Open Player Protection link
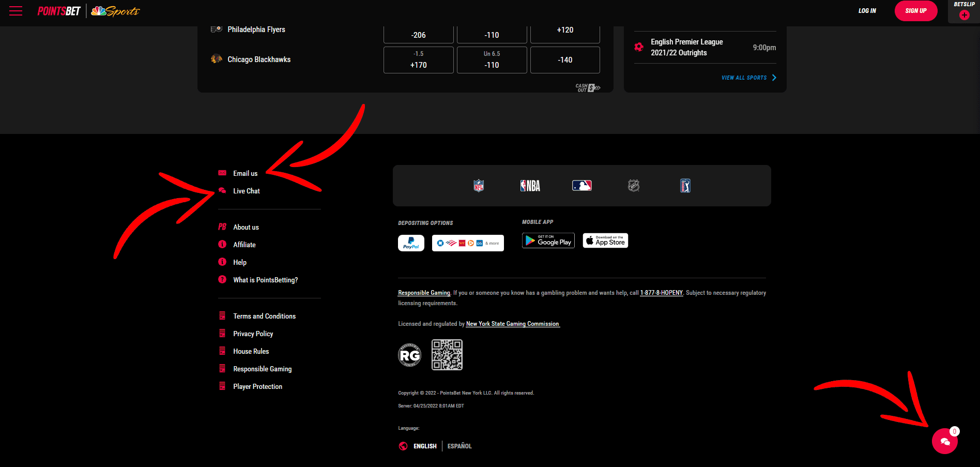980x467 pixels. click(x=258, y=386)
